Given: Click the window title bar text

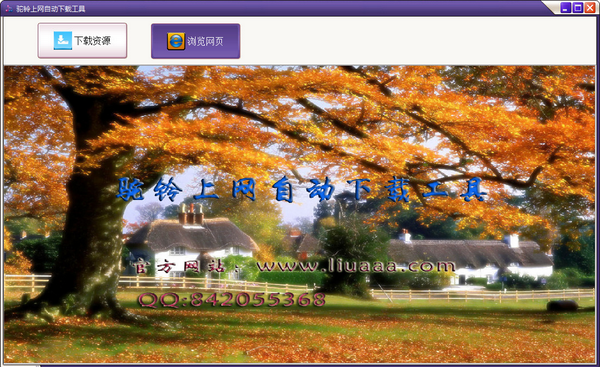Looking at the screenshot, I should coord(51,8).
